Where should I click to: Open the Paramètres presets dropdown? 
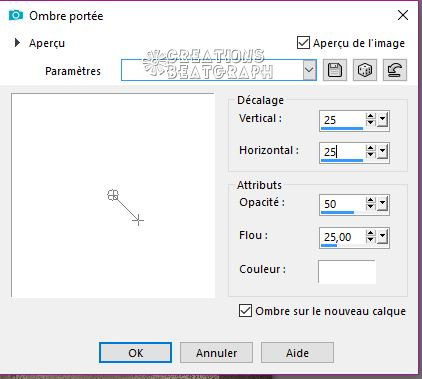(309, 70)
